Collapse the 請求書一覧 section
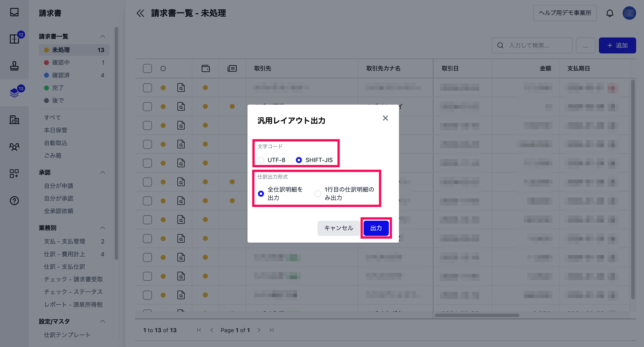Screen dimensions: 644x347 (x=102, y=37)
